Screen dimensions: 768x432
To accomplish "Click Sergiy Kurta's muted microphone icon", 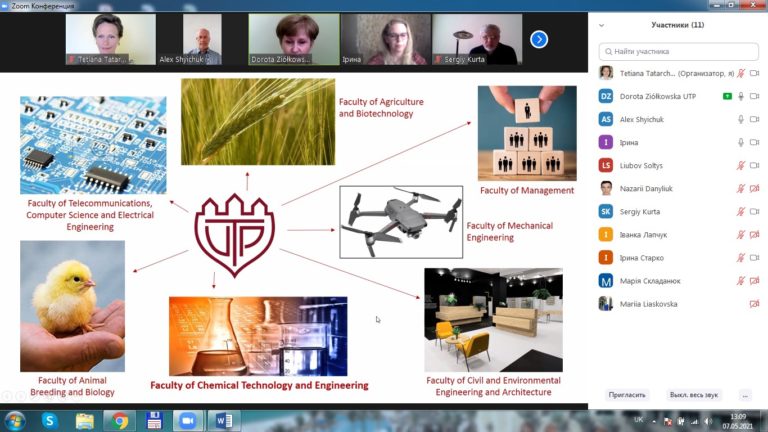I will 741,212.
